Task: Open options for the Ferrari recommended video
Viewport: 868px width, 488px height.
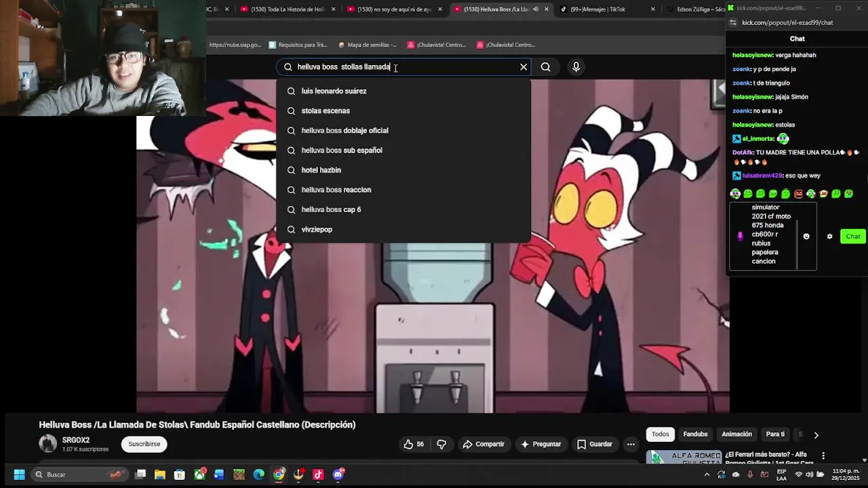Action: pos(823,455)
